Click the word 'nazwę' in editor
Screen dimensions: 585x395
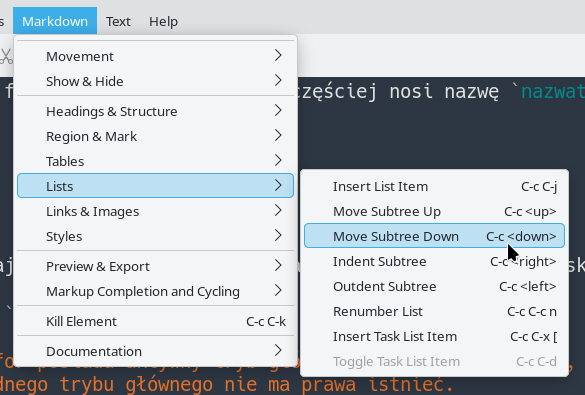tap(472, 92)
